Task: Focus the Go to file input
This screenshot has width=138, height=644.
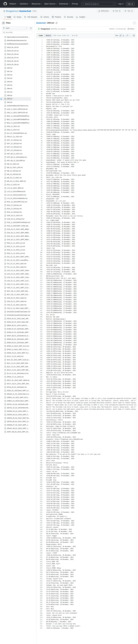Action: [17, 32]
